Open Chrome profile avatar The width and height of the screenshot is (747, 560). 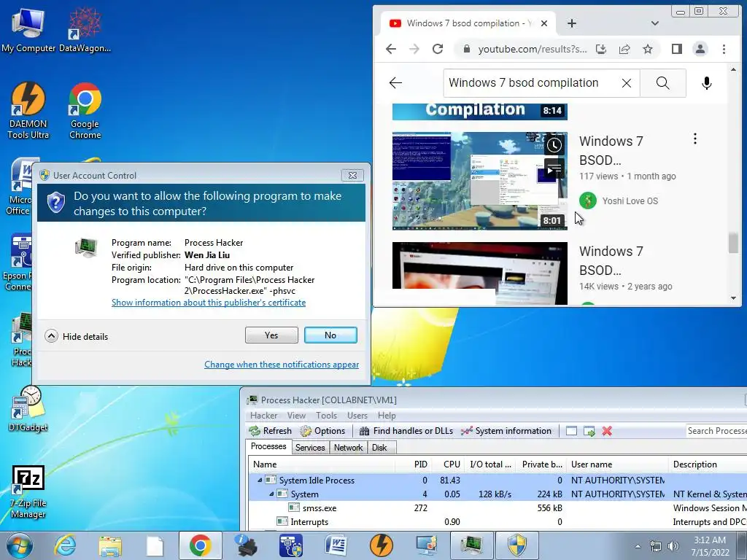click(700, 49)
